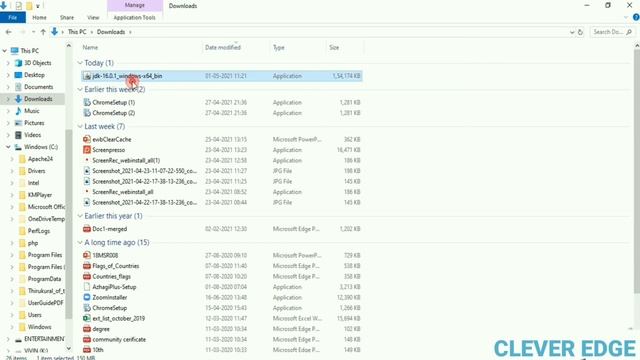
Task: Collapse the Earlier this week group
Action: [80, 89]
